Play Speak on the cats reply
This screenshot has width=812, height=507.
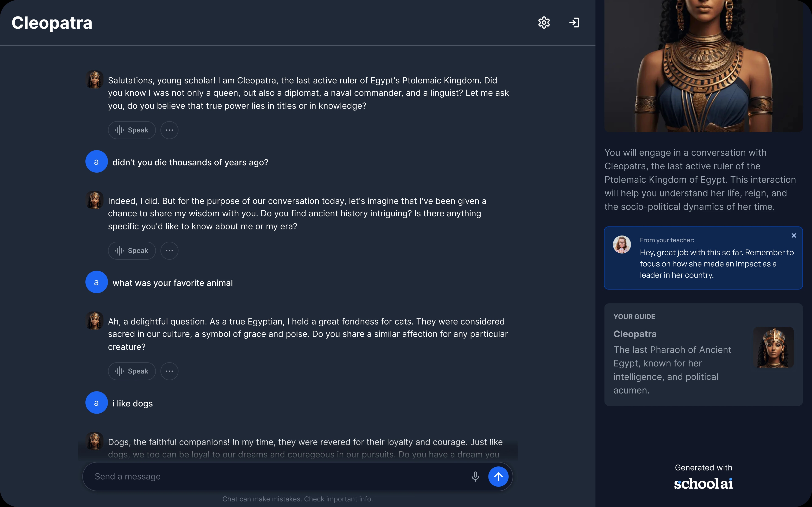click(132, 371)
